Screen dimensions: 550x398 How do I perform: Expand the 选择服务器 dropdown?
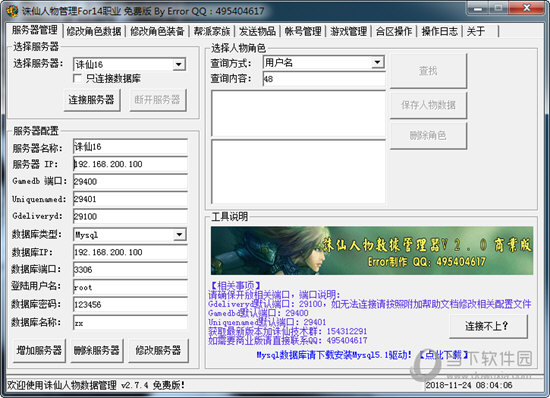(179, 64)
